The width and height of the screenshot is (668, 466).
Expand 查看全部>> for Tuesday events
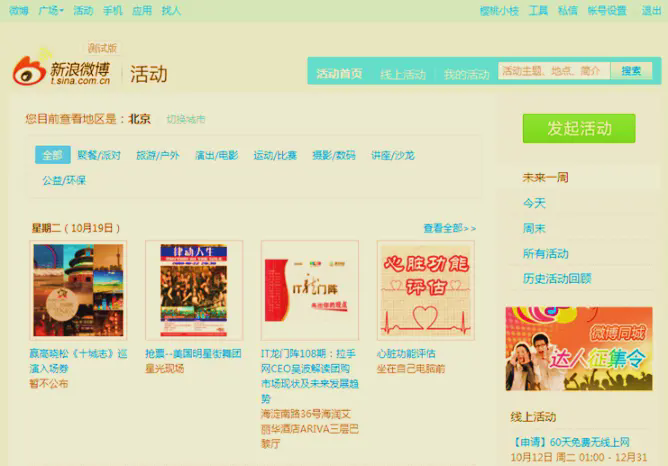tap(449, 228)
